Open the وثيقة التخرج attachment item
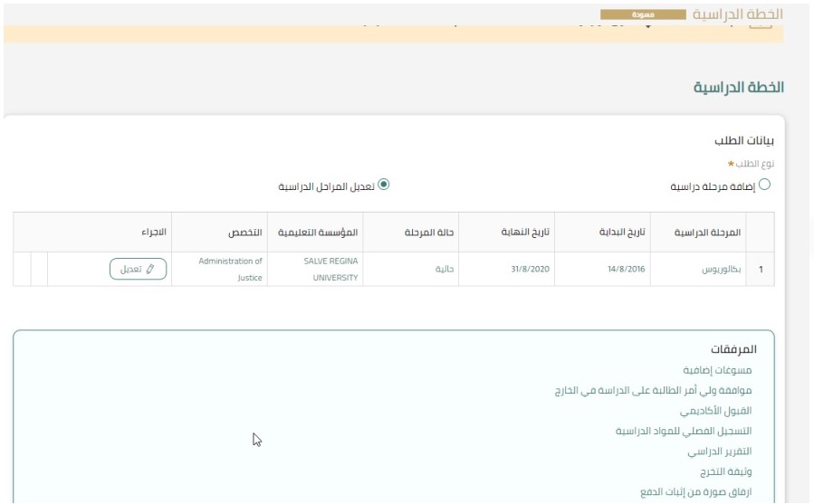Image resolution: width=814 pixels, height=504 pixels. coord(726,471)
